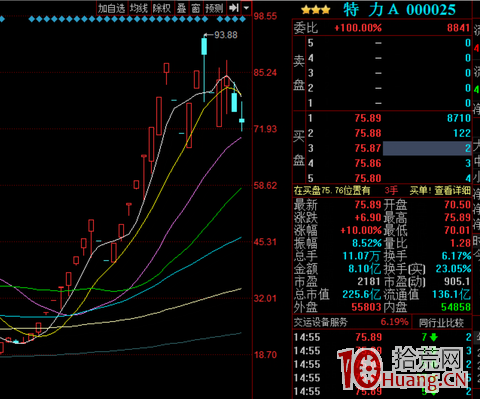Click the 58.62 price axis label
The image size is (480, 399).
tap(265, 185)
